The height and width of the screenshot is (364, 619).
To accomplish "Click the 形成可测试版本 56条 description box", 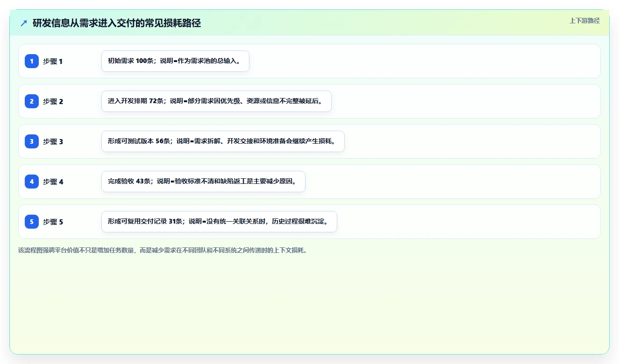I will pos(223,141).
